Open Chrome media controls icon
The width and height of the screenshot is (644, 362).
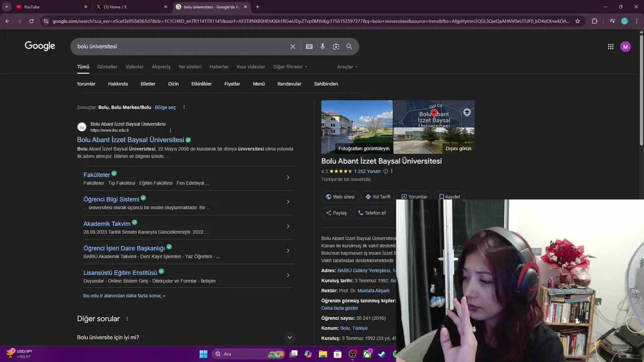[612, 21]
